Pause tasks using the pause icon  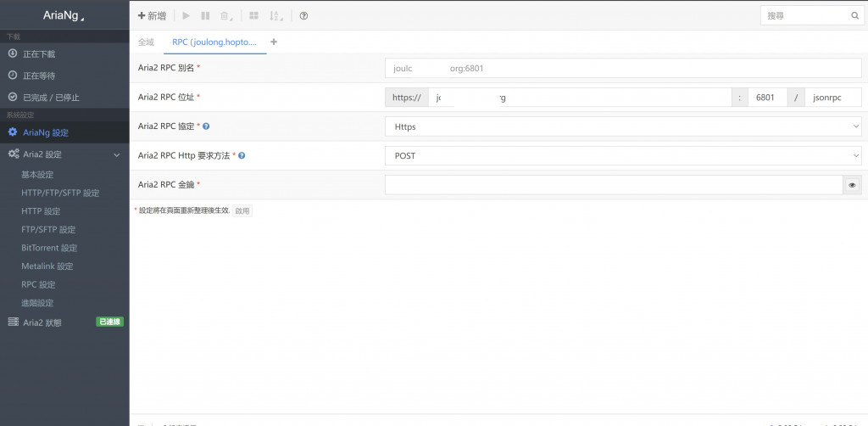tap(205, 16)
